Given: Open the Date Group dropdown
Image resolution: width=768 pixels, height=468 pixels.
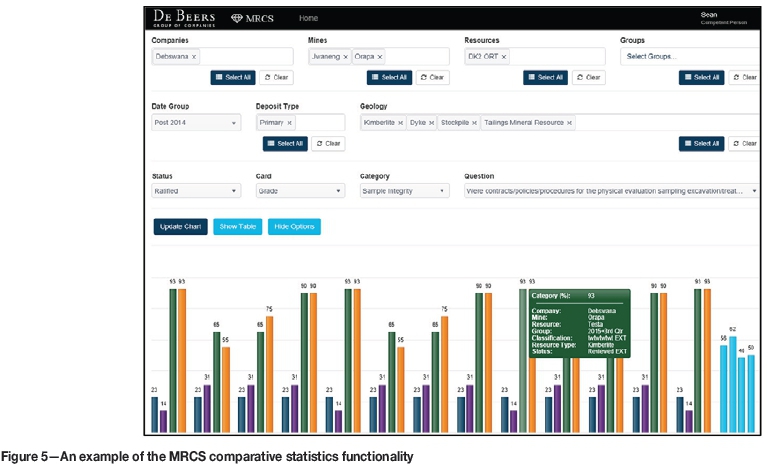Looking at the screenshot, I should click(196, 123).
